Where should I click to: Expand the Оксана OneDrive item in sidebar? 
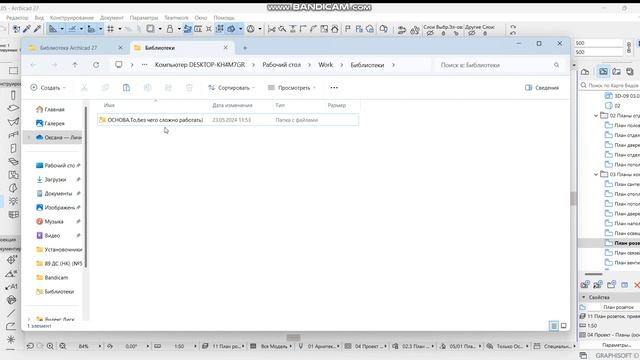click(x=29, y=138)
